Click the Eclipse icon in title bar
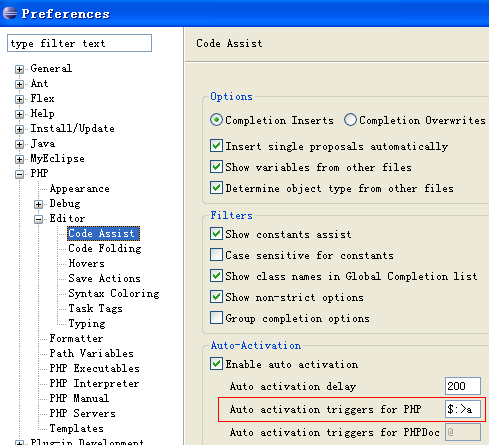 pyautogui.click(x=10, y=13)
